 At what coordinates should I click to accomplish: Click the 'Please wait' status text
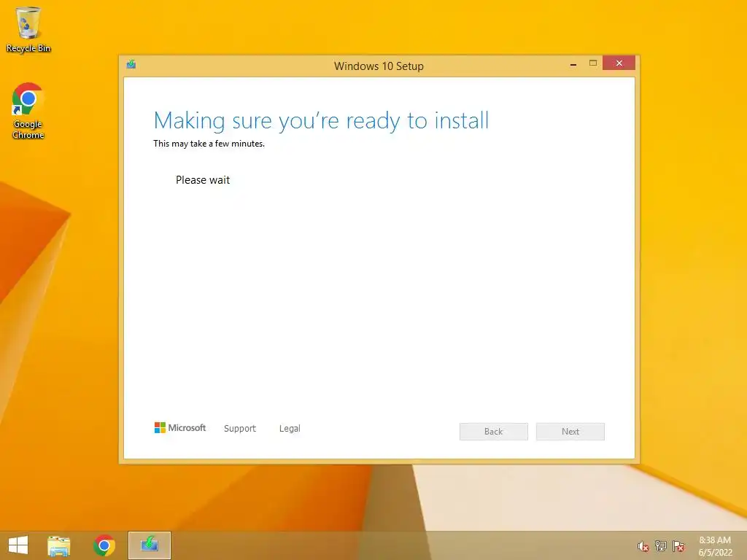click(x=203, y=180)
